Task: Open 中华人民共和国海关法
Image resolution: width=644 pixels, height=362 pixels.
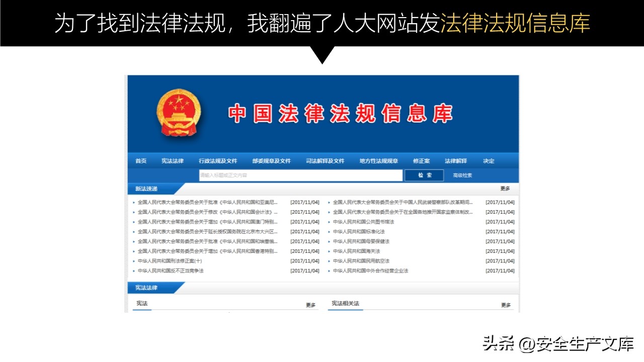Action: pyautogui.click(x=356, y=251)
